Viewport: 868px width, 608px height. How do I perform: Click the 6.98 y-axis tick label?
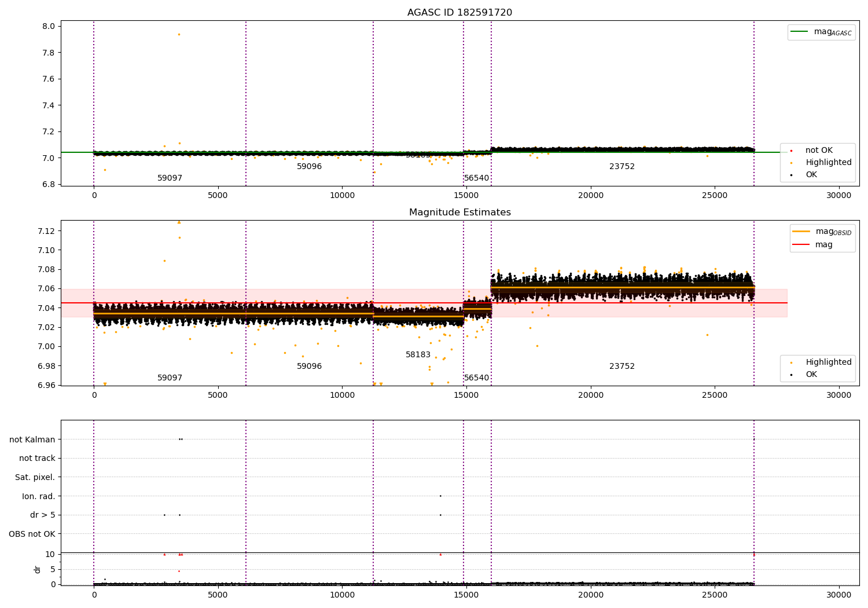tap(46, 366)
